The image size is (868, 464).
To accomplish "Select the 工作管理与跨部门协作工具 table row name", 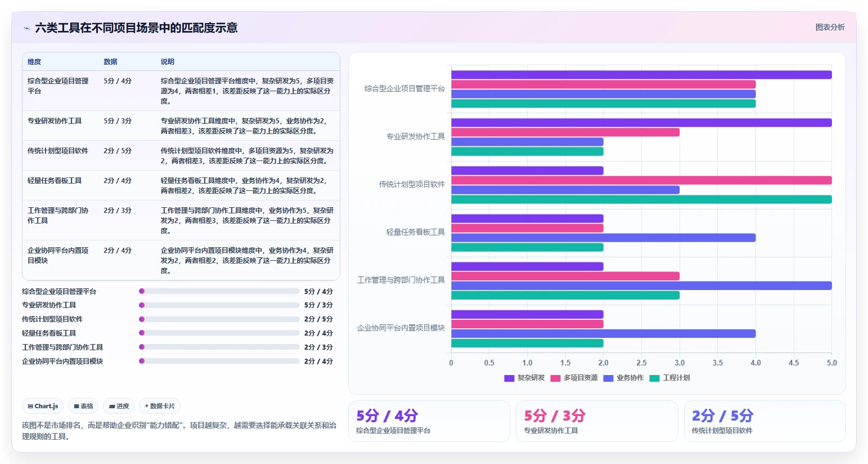I will [58, 216].
